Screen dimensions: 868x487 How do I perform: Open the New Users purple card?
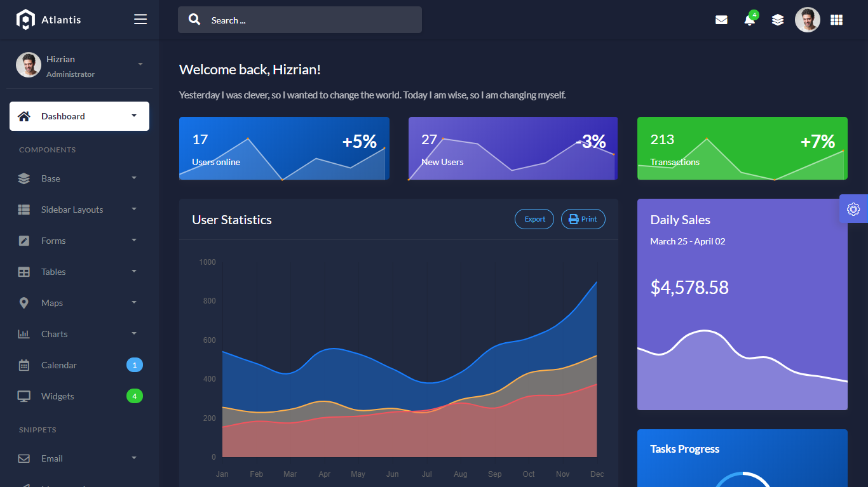[513, 148]
